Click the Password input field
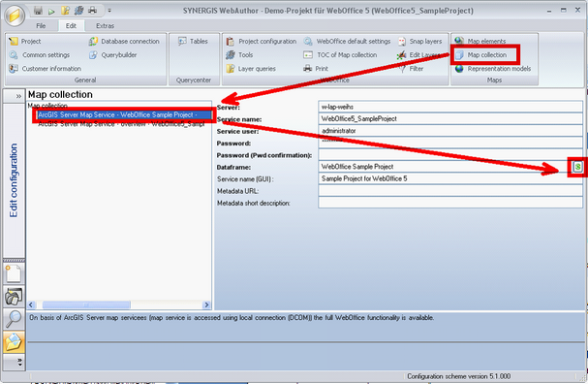 click(x=450, y=143)
